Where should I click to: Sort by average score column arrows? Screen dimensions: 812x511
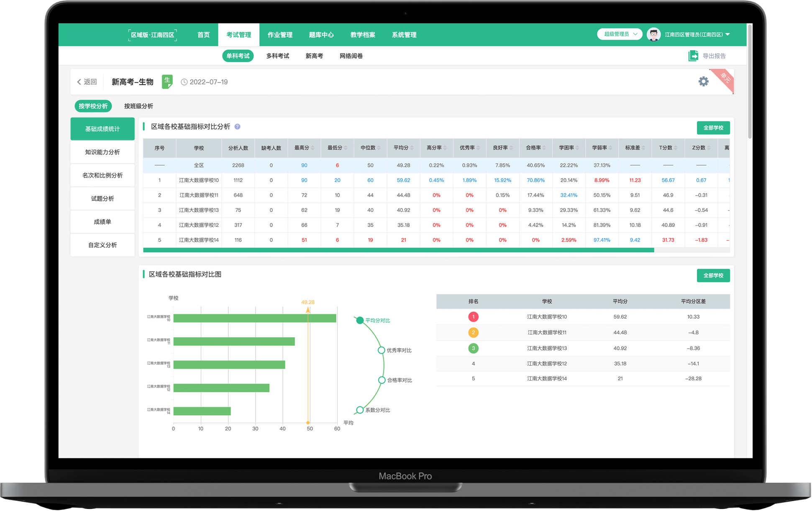pos(412,148)
